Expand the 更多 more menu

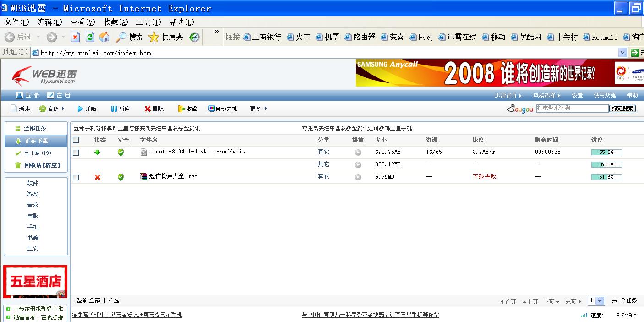(x=258, y=109)
